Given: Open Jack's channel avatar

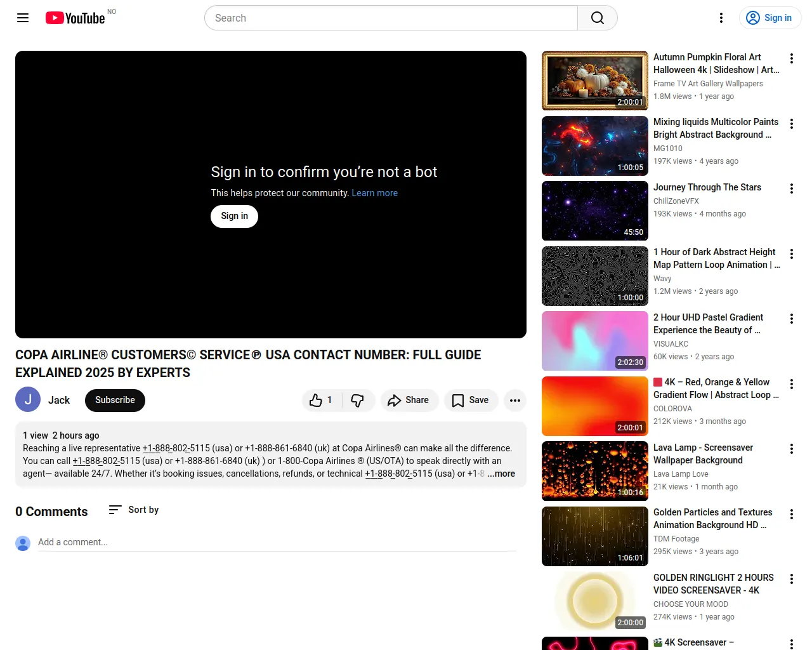Looking at the screenshot, I should coord(28,400).
